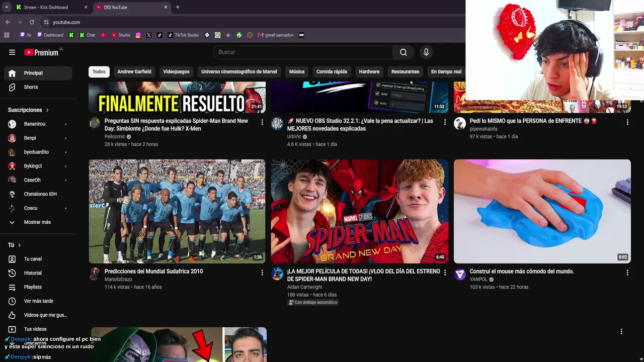Image resolution: width=644 pixels, height=362 pixels.
Task: Open the Benpi subscription channel
Action: [x=38, y=138]
